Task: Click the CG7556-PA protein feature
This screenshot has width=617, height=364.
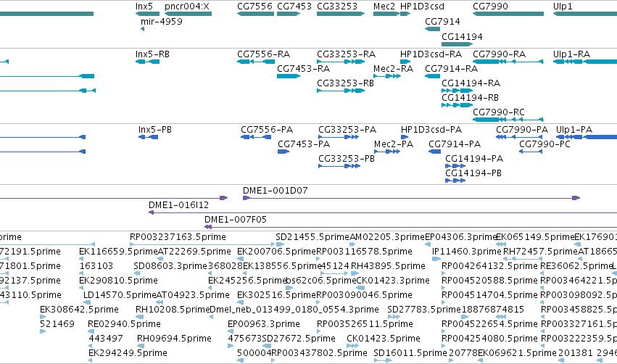Action: click(256, 137)
